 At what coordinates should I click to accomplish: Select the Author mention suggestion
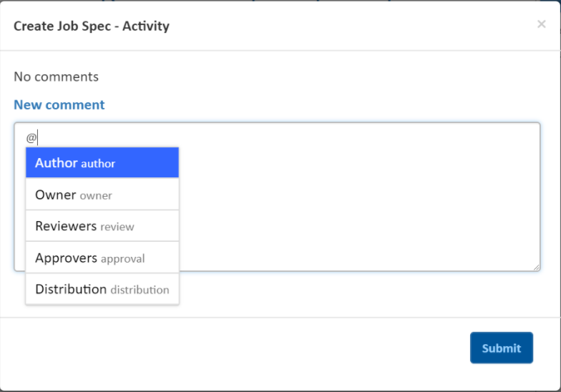tap(102, 163)
